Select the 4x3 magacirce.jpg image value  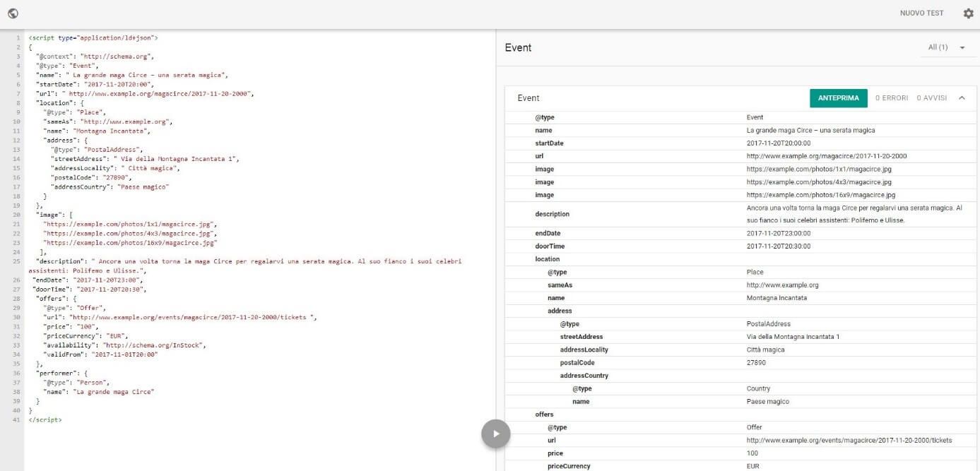(x=819, y=182)
